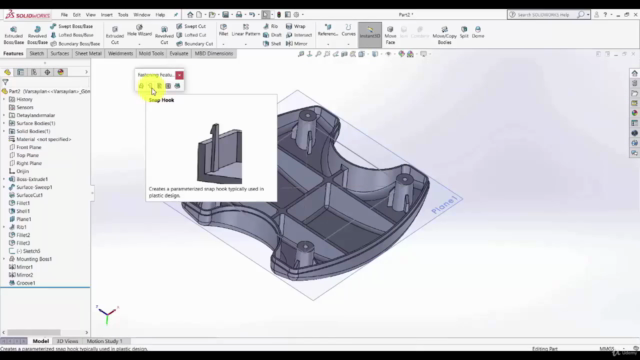Screen dimensions: 640x360
Task: Click the feature tree horizontal scrollbar
Action: (34, 332)
